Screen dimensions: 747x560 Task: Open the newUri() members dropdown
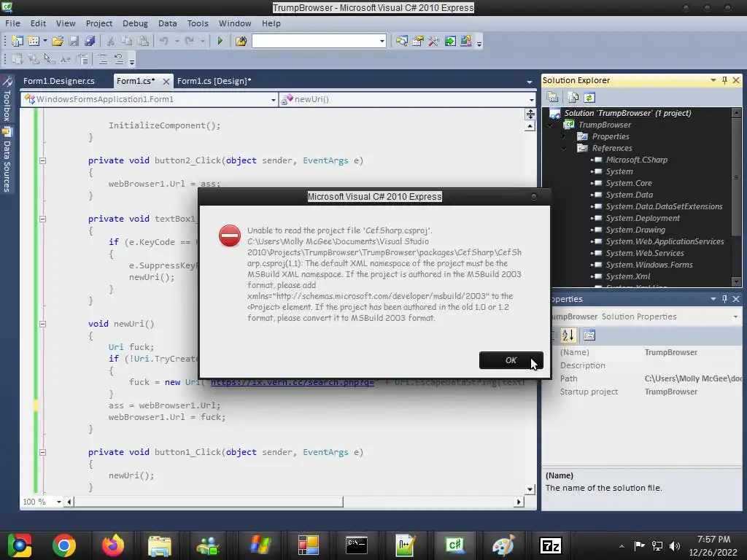click(531, 99)
